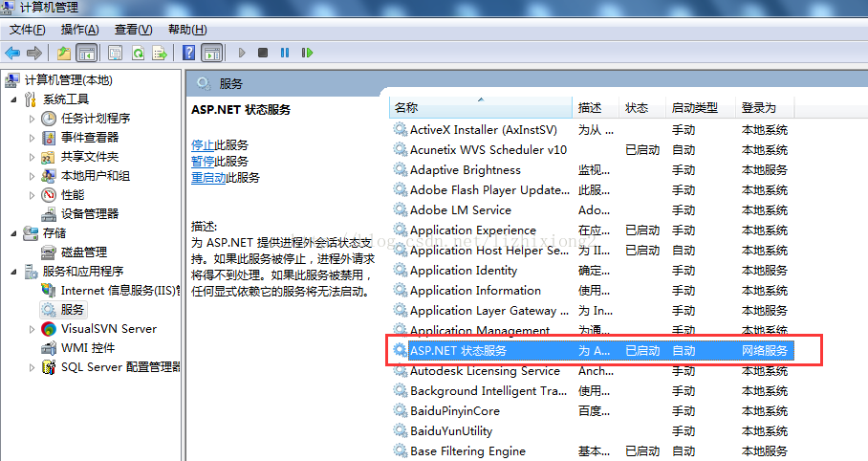
Task: Select Adobe LM Service row
Action: [593, 210]
